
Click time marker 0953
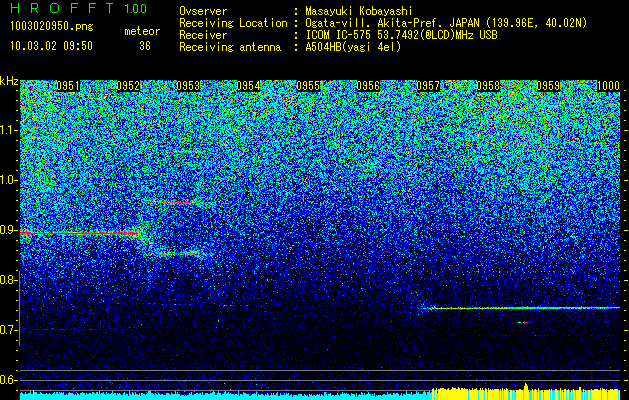(188, 86)
